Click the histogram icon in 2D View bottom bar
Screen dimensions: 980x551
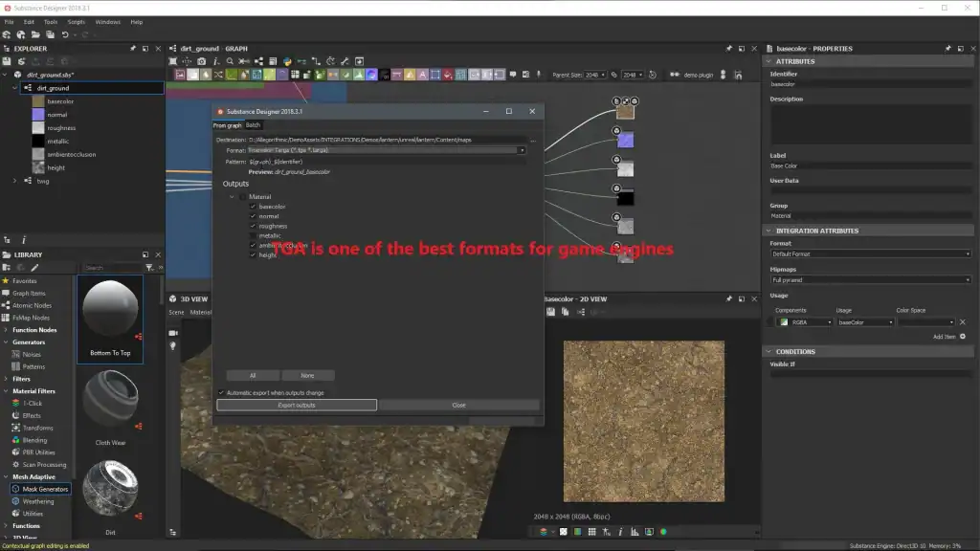click(635, 532)
